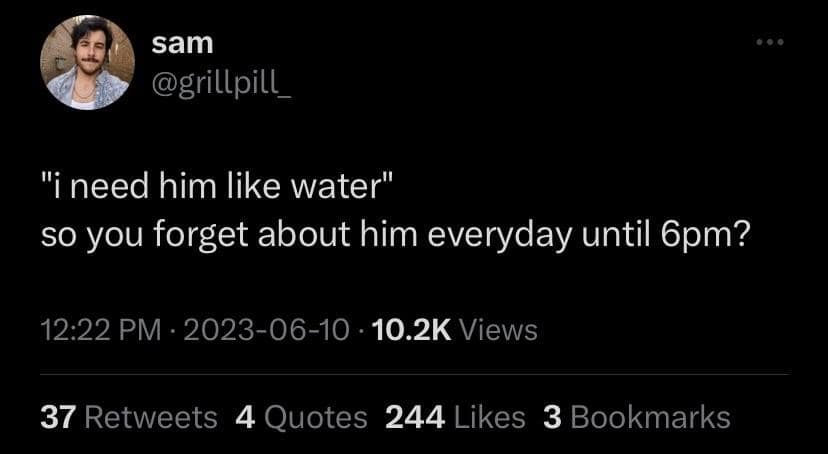The width and height of the screenshot is (828, 454).
Task: View the Quotes list
Action: (315, 416)
